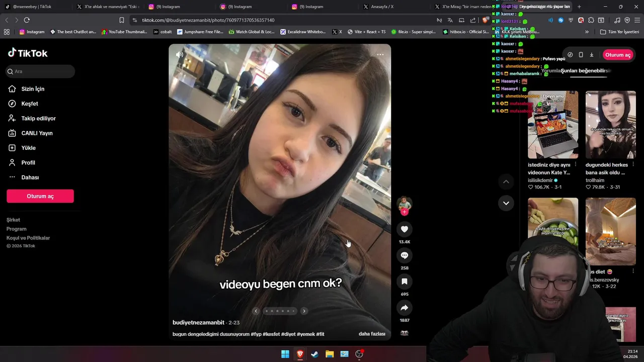Switch to X'te ahlak ve maneviyat tab
This screenshot has height=362, width=644.
click(x=107, y=7)
